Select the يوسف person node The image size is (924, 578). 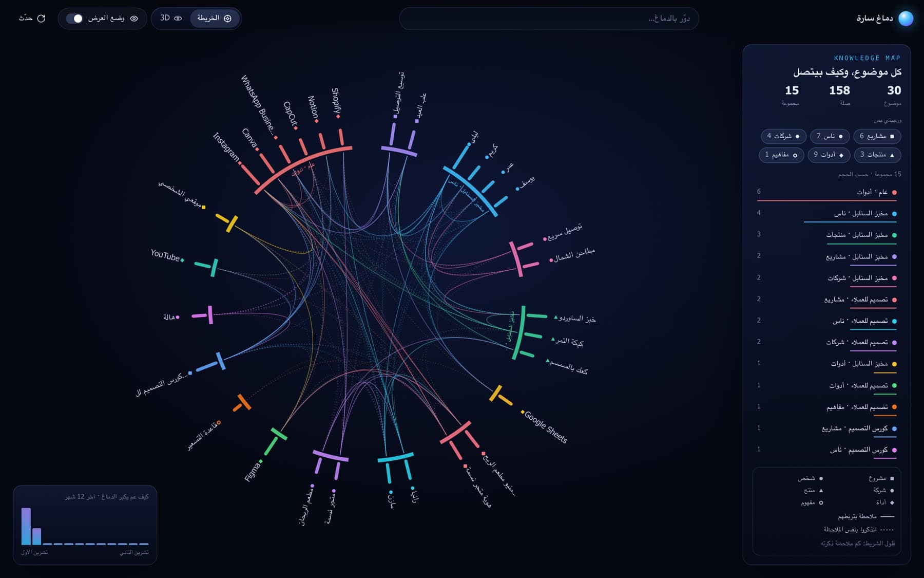pyautogui.click(x=526, y=182)
